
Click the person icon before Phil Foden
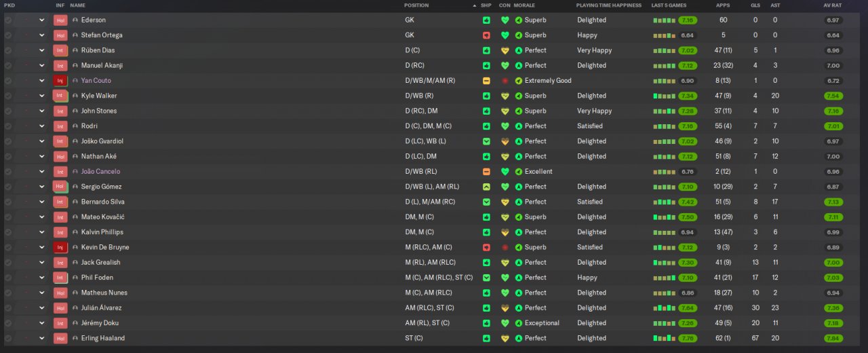click(x=75, y=278)
